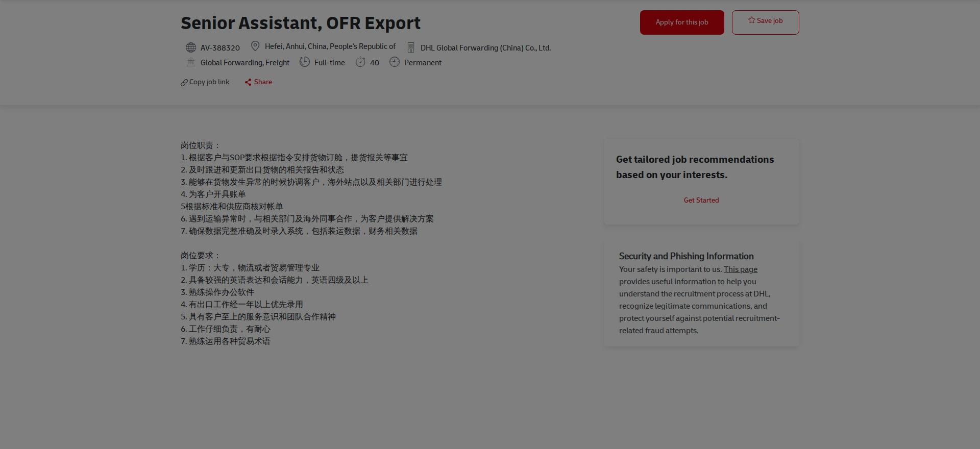This screenshot has width=980, height=449.
Task: Click the line '1. 学历：大专，物流或者贸易管理专业'
Action: pos(250,268)
